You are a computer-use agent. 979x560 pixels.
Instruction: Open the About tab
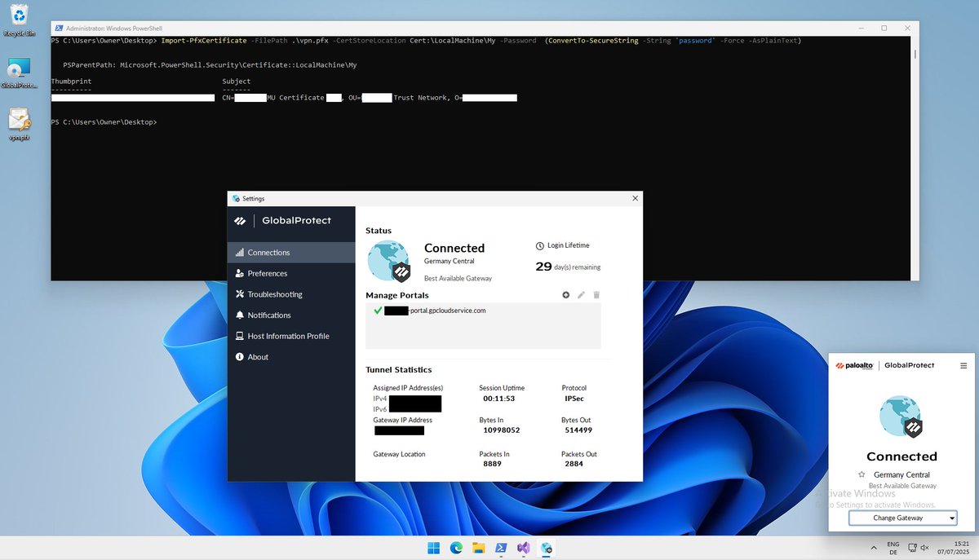291,357
